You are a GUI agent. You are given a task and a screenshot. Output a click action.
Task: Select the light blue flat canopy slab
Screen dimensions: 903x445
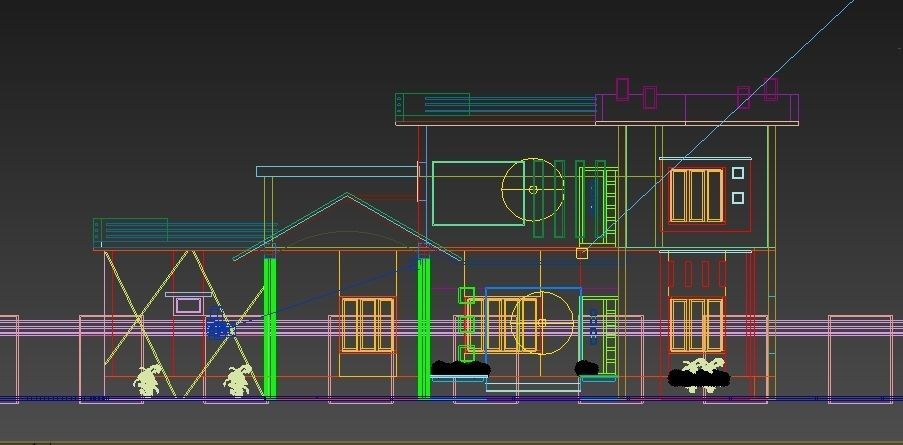[337, 172]
